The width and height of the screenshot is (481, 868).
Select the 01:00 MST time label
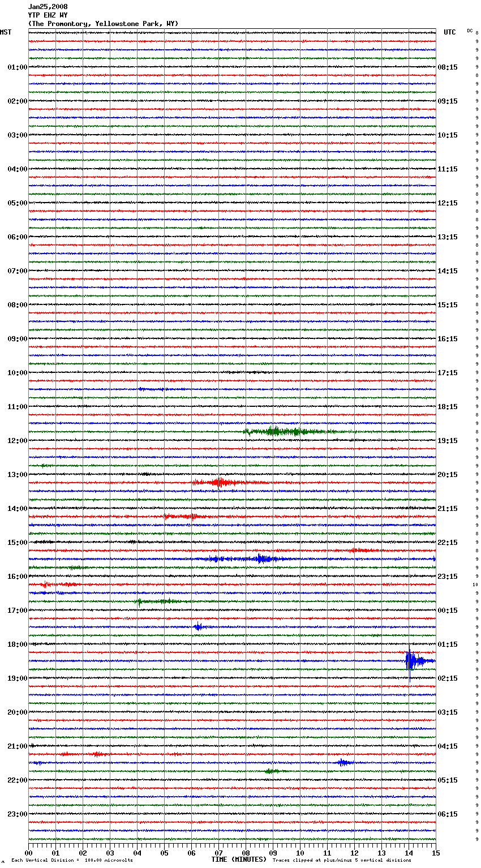[x=18, y=67]
